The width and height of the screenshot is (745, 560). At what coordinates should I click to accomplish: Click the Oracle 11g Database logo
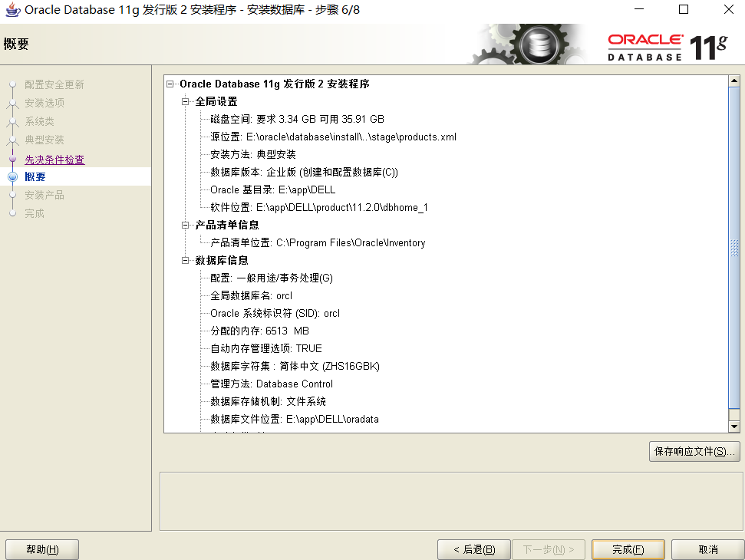(x=668, y=47)
